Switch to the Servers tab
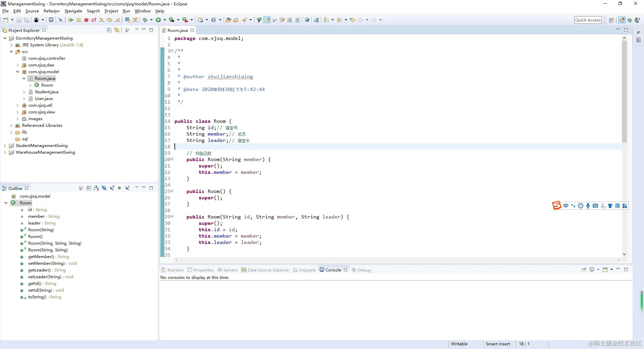The image size is (644, 349). [228, 270]
